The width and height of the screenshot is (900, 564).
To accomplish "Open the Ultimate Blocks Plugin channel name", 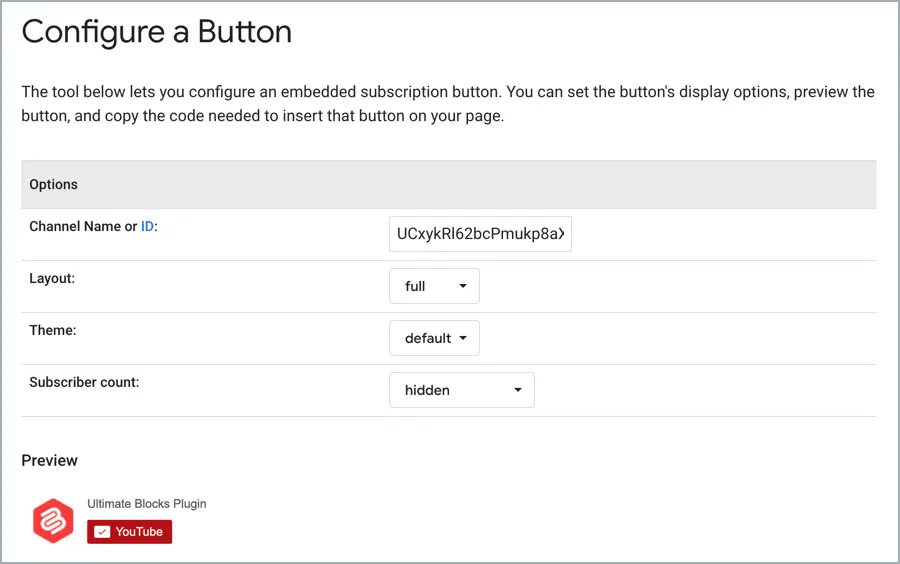I will tap(147, 504).
